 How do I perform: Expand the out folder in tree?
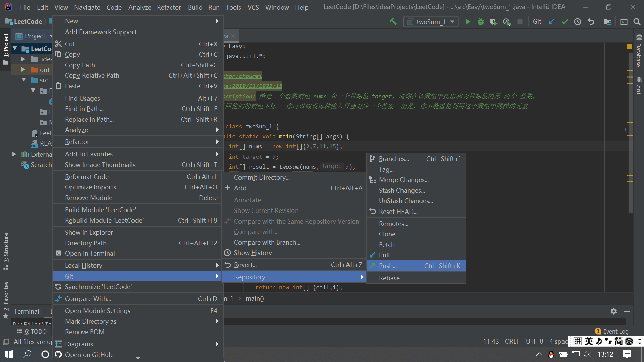(23, 70)
